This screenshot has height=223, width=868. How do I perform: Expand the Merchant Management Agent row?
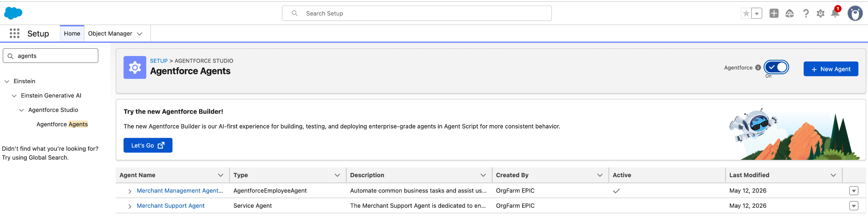click(130, 191)
